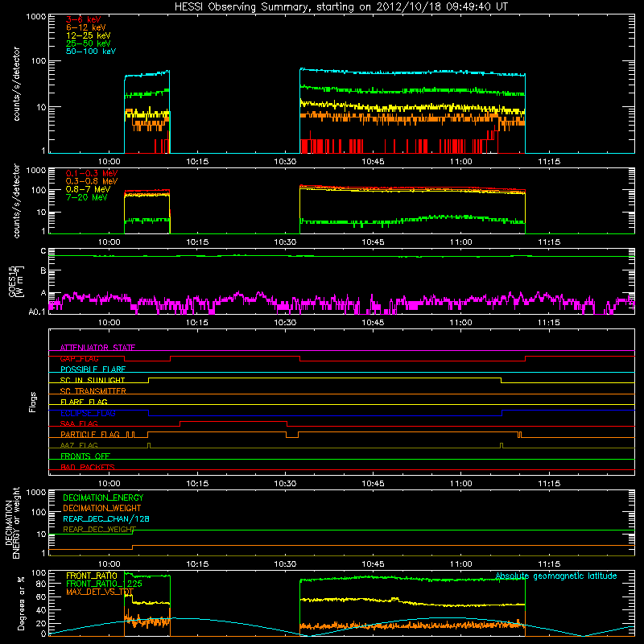Click the 11:00 tick under the decimation plot

click(460, 564)
